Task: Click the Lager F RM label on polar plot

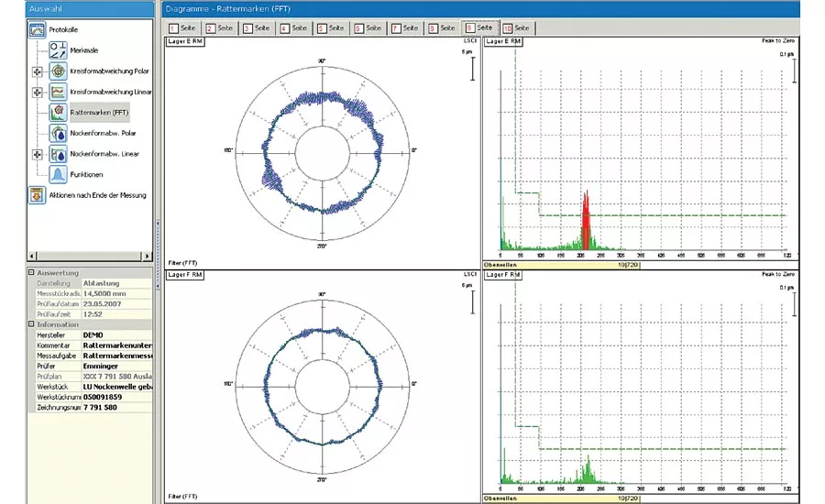Action: (185, 275)
